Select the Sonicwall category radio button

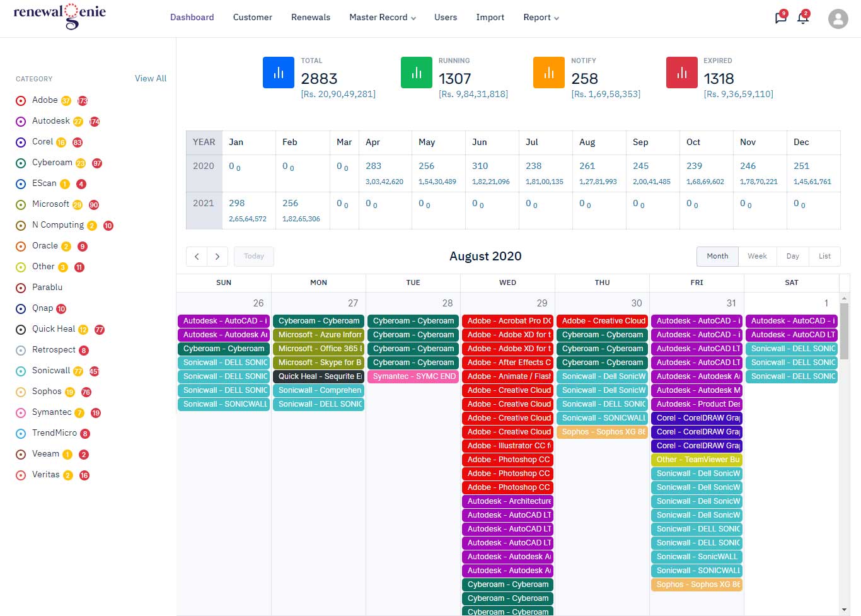[x=21, y=371]
